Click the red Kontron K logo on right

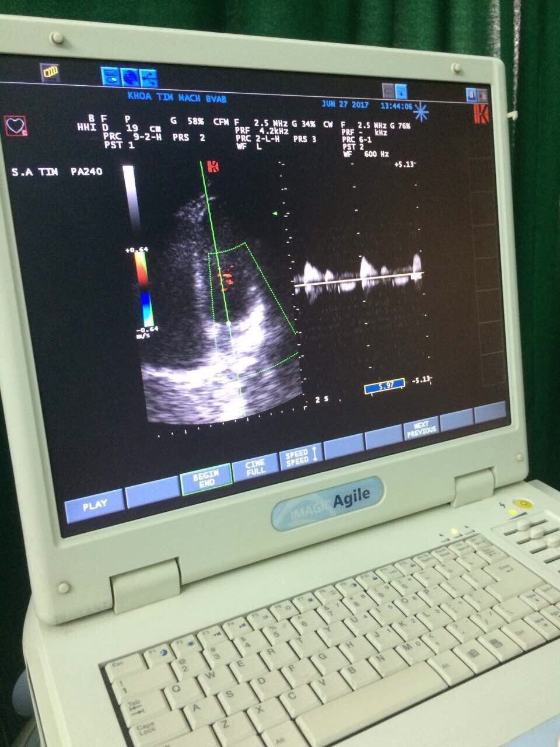click(481, 114)
